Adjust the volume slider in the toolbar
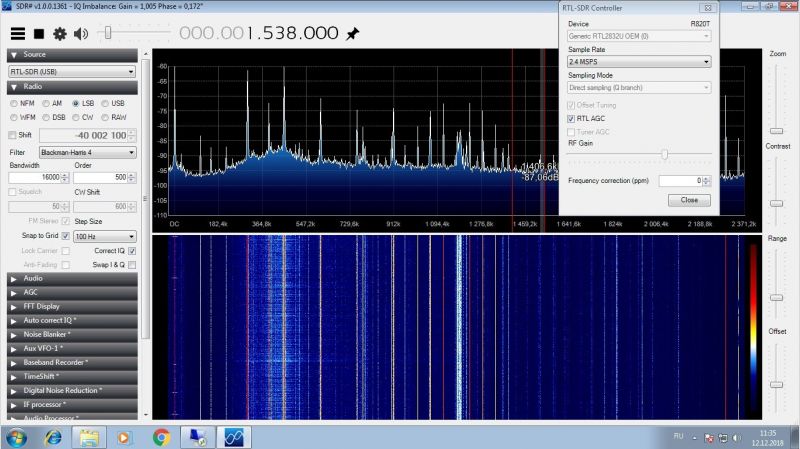The height and width of the screenshot is (449, 800). [108, 33]
